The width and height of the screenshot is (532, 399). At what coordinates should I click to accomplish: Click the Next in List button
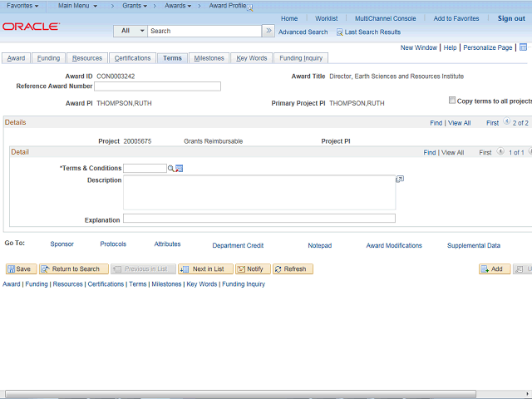coord(205,269)
